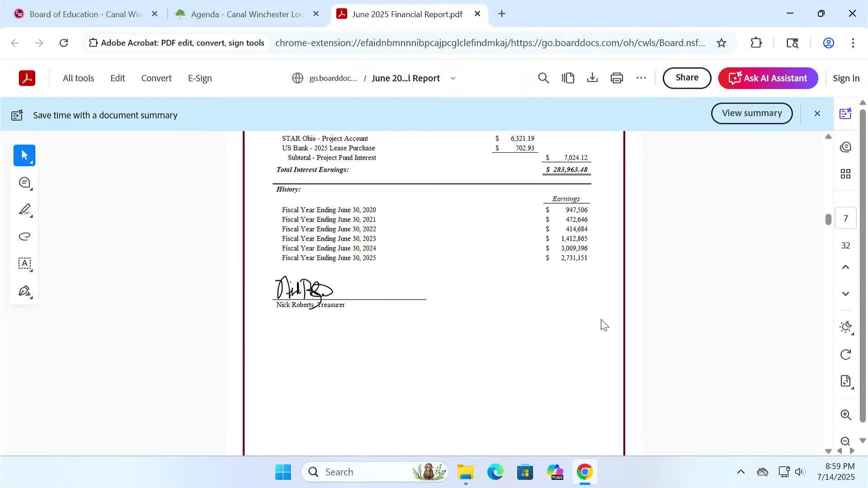This screenshot has height=488, width=868.
Task: Click the find text magnifier icon
Action: tap(543, 78)
